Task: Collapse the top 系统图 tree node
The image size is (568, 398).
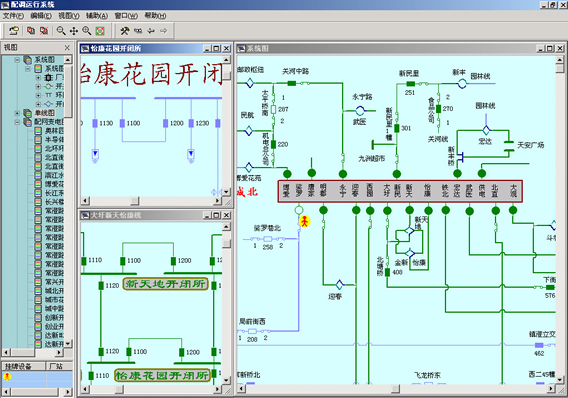Action: [17, 60]
